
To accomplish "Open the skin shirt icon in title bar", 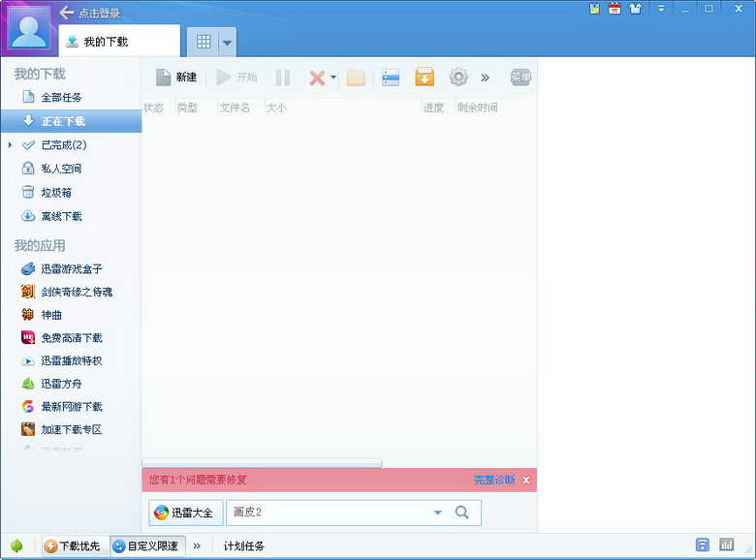I will tap(635, 9).
